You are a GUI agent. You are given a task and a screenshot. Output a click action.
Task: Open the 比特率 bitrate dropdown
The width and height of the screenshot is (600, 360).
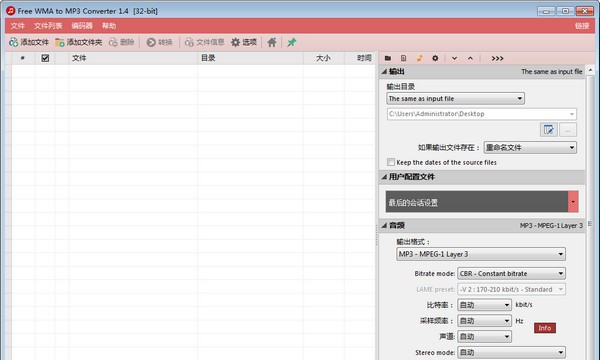pyautogui.click(x=484, y=305)
